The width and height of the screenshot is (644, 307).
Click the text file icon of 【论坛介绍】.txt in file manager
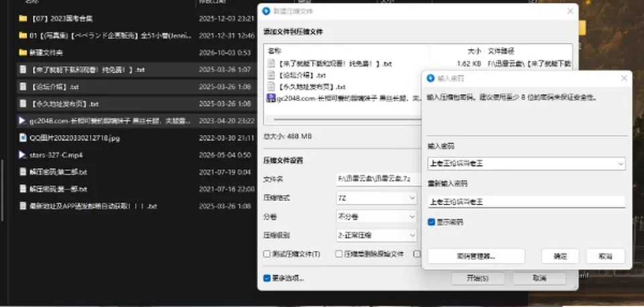point(23,87)
